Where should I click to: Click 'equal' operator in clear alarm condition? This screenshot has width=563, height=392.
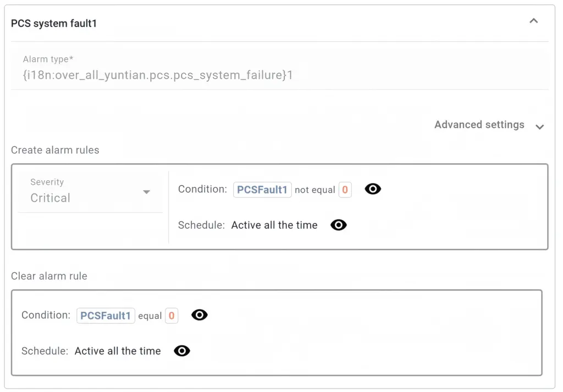tap(150, 316)
